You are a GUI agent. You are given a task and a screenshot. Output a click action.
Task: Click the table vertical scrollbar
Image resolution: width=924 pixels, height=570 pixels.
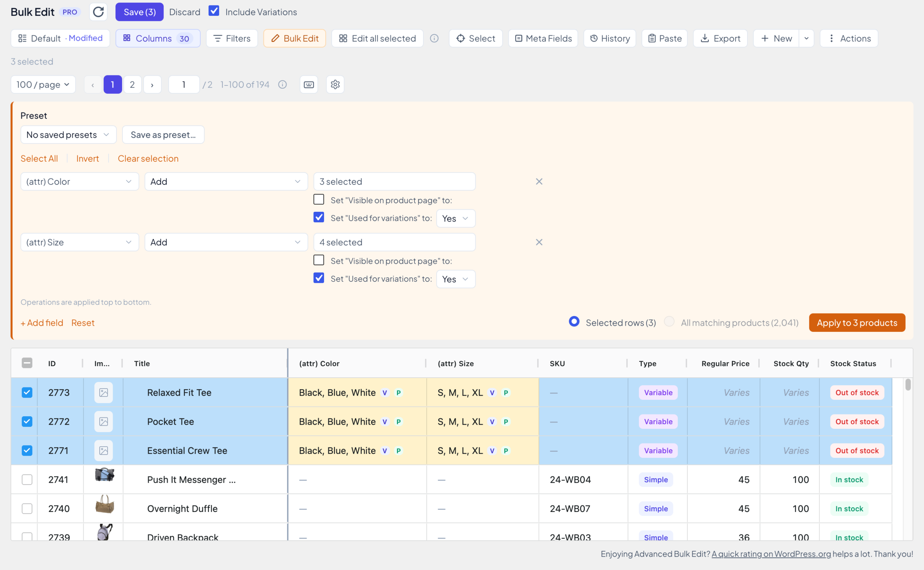(x=908, y=385)
